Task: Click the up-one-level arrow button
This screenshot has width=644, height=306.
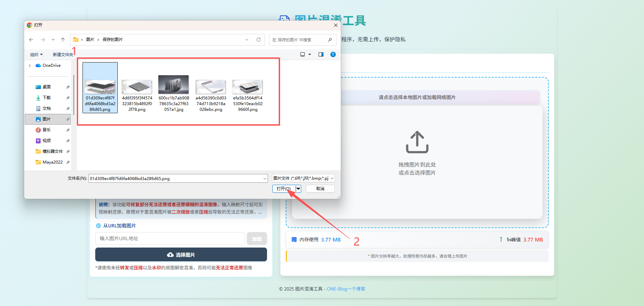Action: coord(63,40)
